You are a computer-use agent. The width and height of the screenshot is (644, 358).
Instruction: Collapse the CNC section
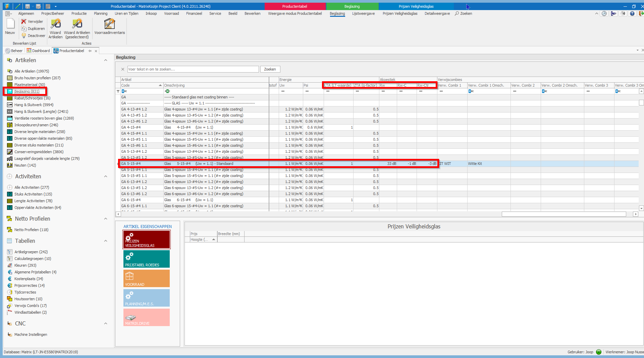tap(106, 324)
